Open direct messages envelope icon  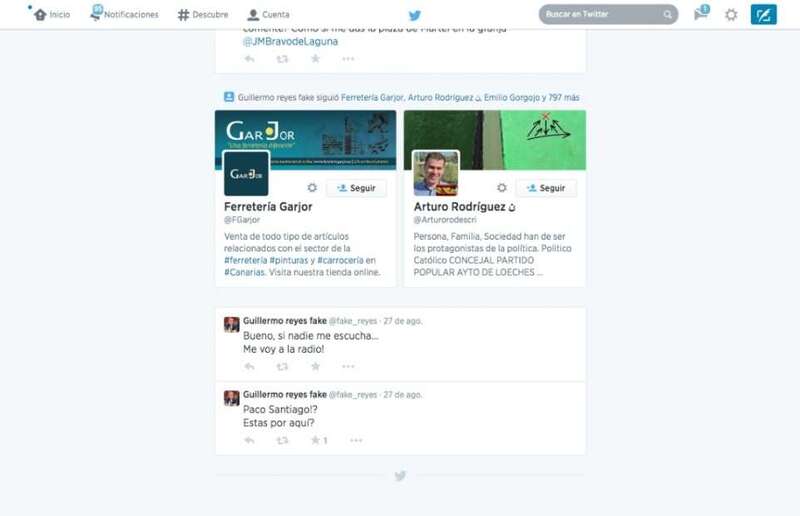(701, 15)
